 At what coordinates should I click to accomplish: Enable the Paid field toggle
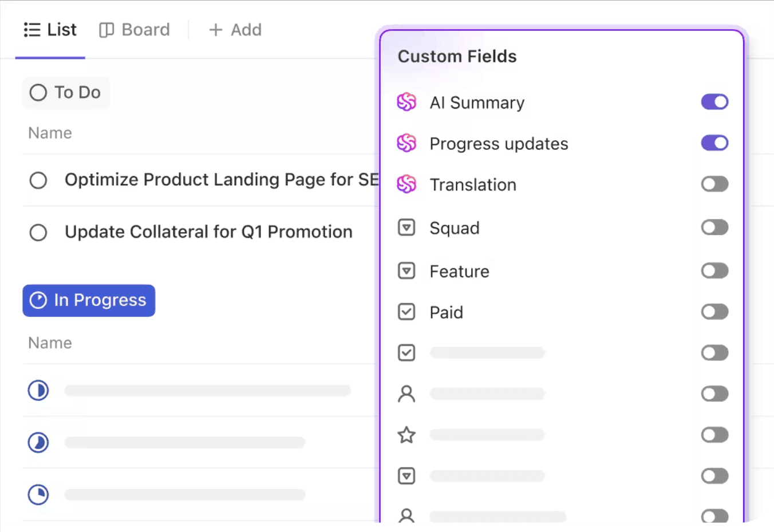714,312
